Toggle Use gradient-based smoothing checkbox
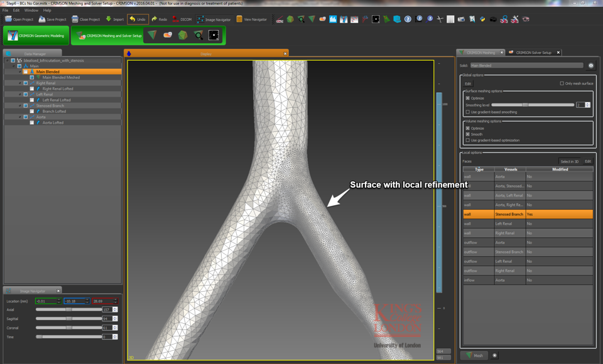This screenshot has height=364, width=603. coord(467,112)
